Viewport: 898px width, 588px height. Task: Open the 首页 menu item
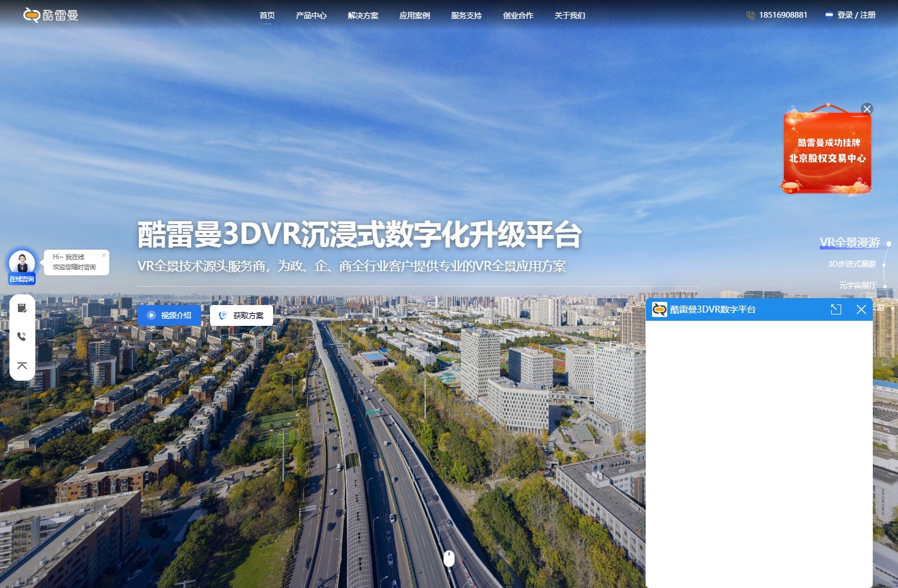pyautogui.click(x=267, y=15)
